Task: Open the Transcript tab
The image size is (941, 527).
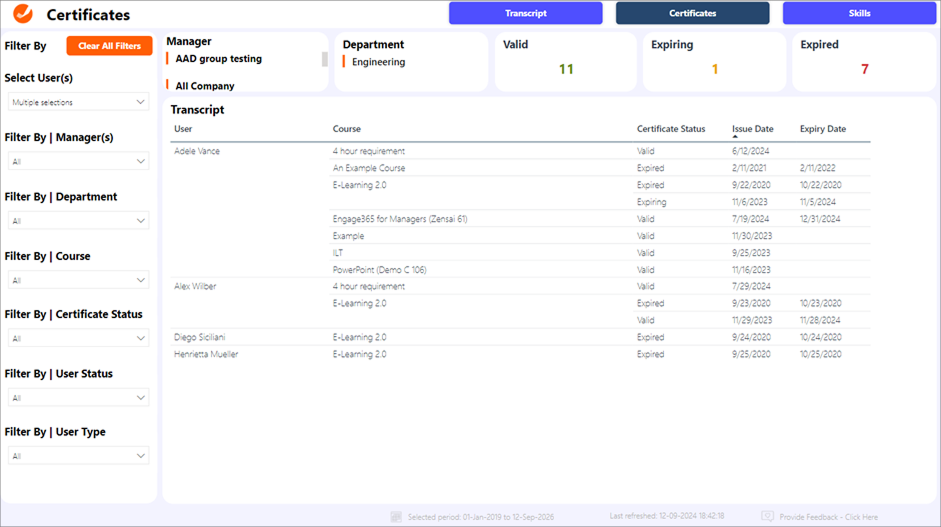Action: [x=525, y=13]
